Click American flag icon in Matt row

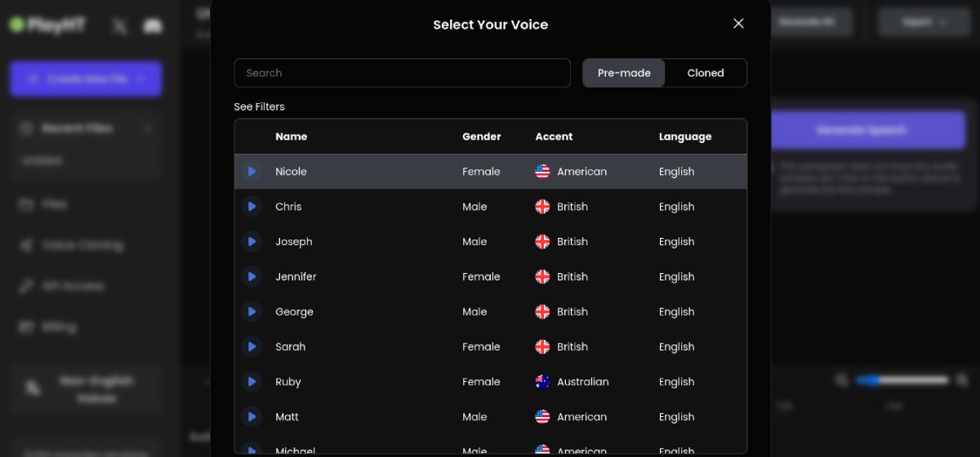542,417
